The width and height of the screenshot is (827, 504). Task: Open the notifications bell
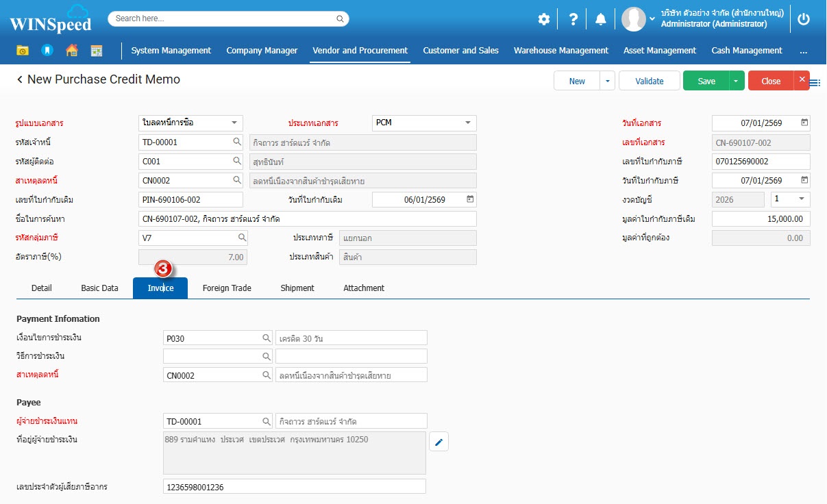(601, 19)
